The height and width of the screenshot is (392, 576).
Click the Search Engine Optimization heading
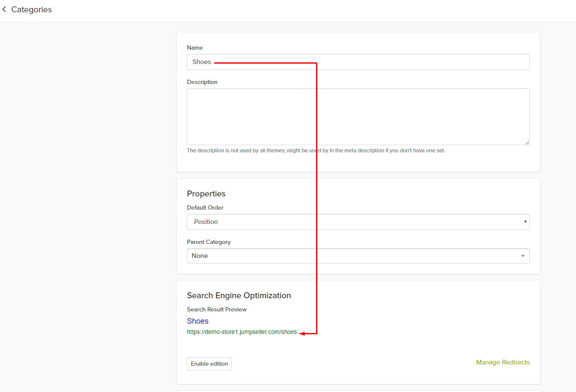tap(239, 295)
